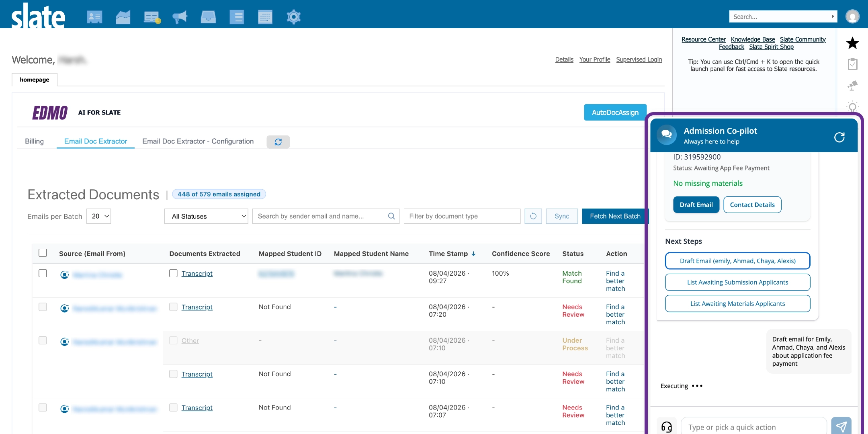Image resolution: width=868 pixels, height=434 pixels.
Task: Click the Admission Co-pilot chat bubble icon
Action: click(667, 135)
